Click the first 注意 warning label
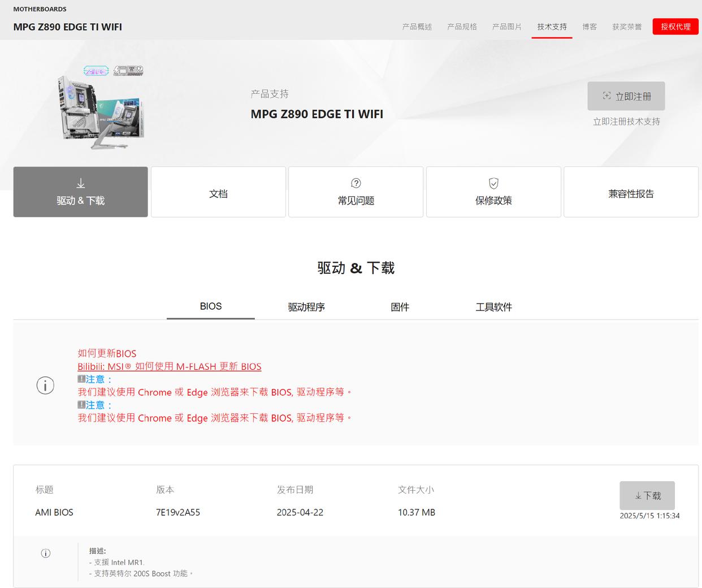 [x=95, y=379]
